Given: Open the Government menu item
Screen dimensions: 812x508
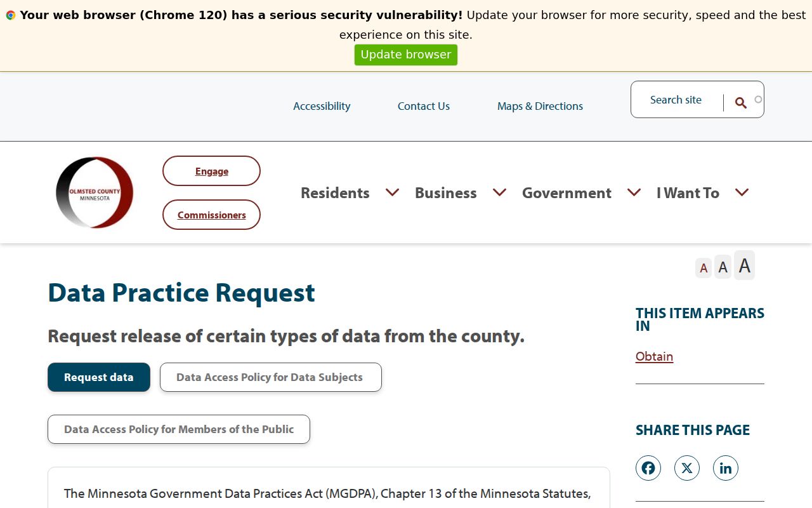Looking at the screenshot, I should (566, 193).
